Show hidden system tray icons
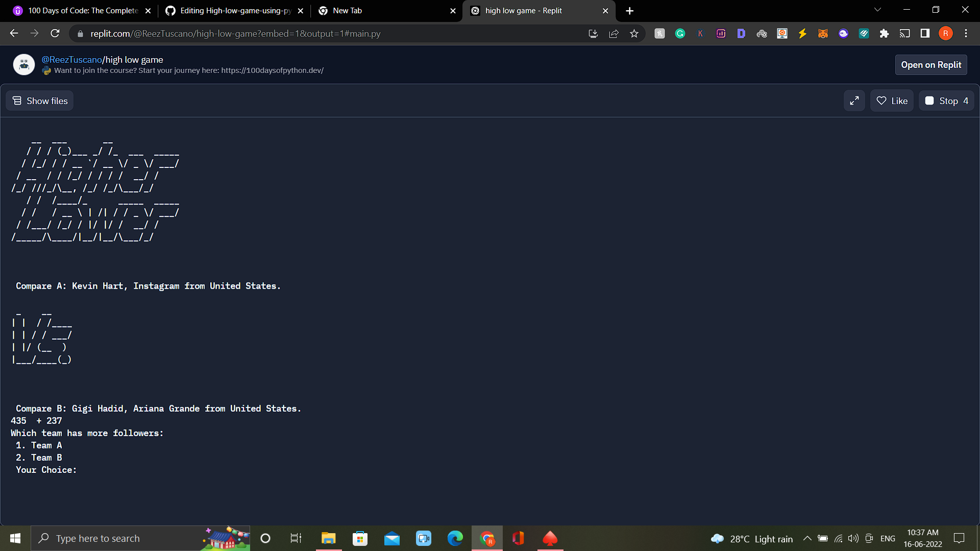Image resolution: width=980 pixels, height=551 pixels. pyautogui.click(x=807, y=539)
